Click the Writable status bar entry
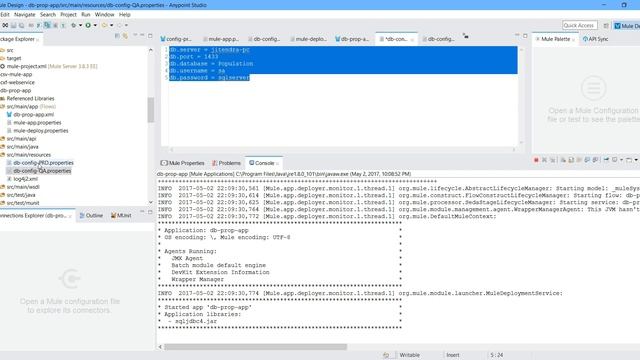Viewport: 640px width, 360px height. click(x=409, y=355)
